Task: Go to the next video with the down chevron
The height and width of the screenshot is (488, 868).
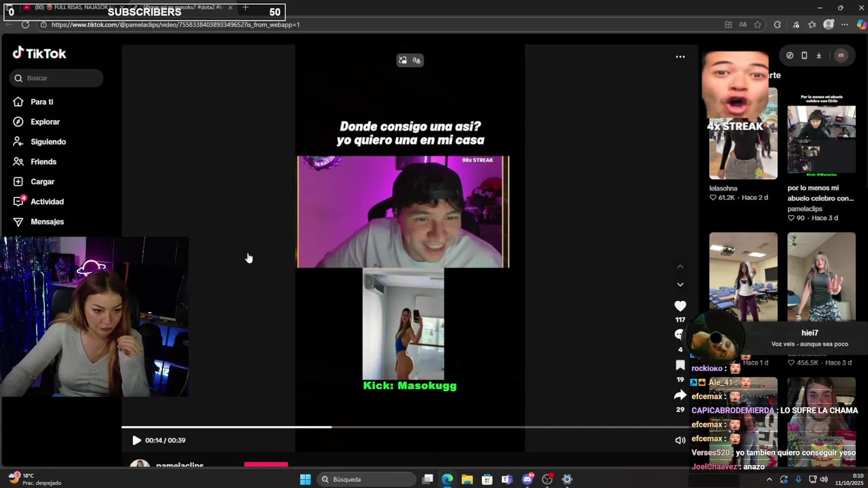Action: pyautogui.click(x=680, y=285)
